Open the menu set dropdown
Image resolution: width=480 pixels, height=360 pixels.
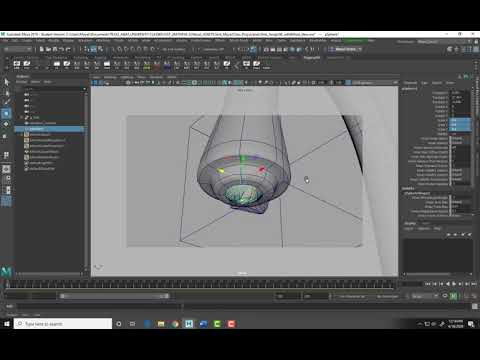(17, 49)
